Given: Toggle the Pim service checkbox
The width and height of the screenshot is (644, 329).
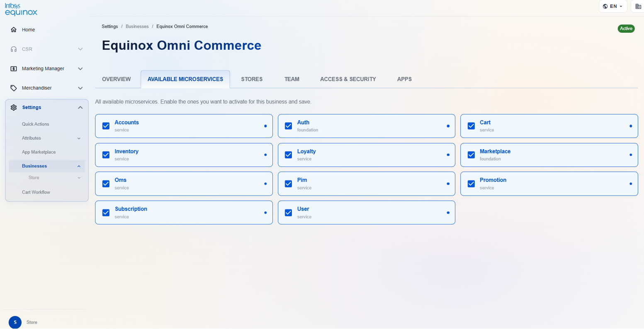Looking at the screenshot, I should click(288, 184).
